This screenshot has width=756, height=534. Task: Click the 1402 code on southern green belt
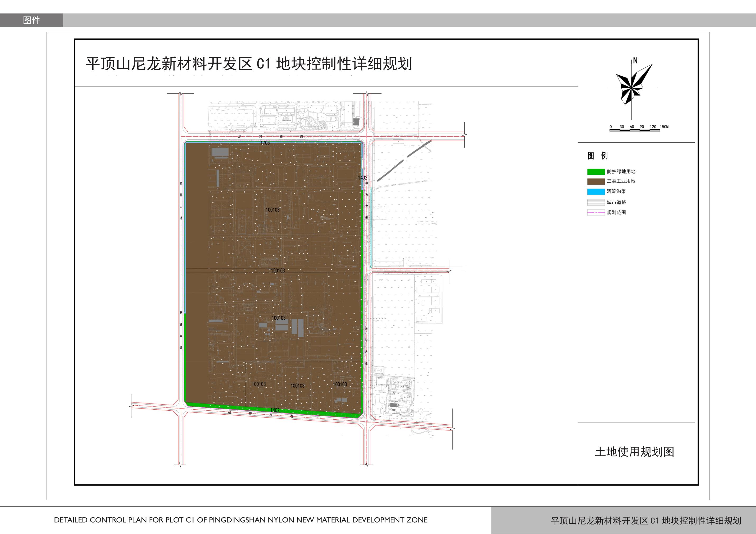[x=275, y=410]
